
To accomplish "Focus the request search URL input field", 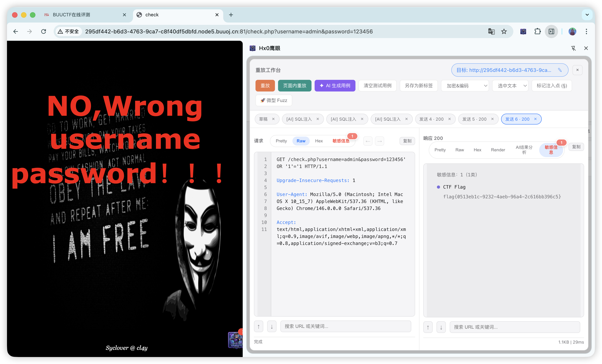I will click(346, 326).
